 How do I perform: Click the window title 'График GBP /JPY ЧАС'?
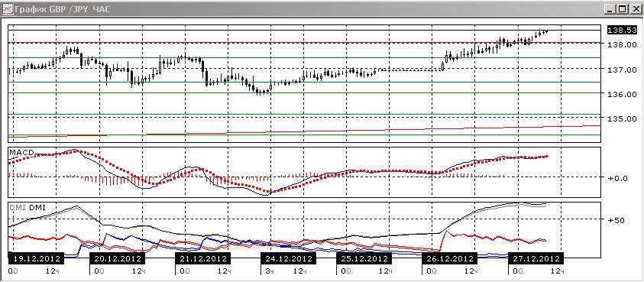coord(63,9)
